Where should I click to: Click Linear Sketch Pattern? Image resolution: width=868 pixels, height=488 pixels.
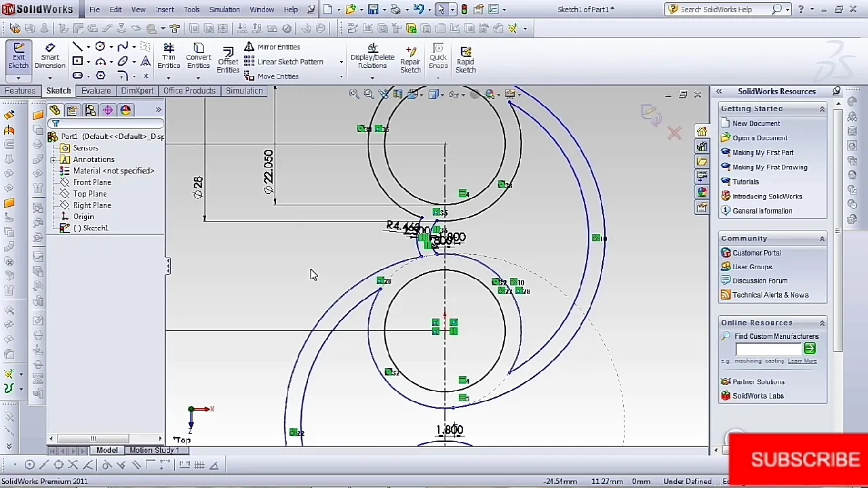pyautogui.click(x=283, y=62)
